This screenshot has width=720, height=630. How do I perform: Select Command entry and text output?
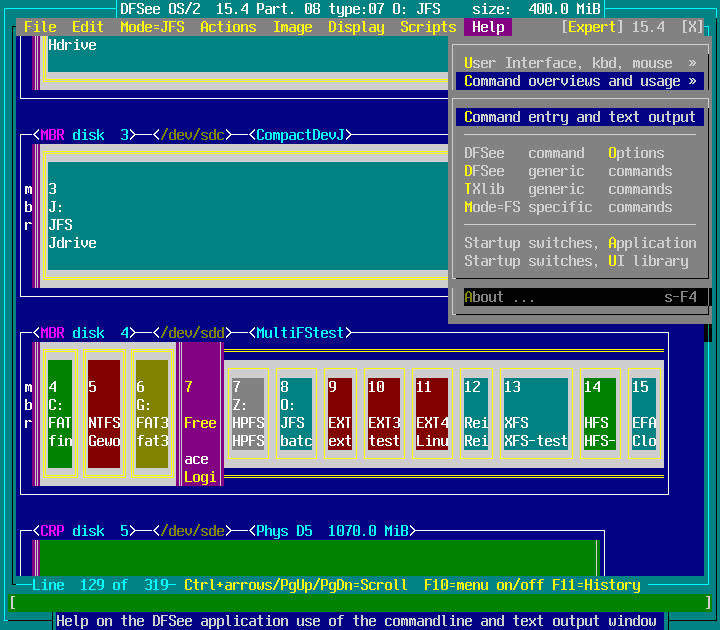[580, 117]
